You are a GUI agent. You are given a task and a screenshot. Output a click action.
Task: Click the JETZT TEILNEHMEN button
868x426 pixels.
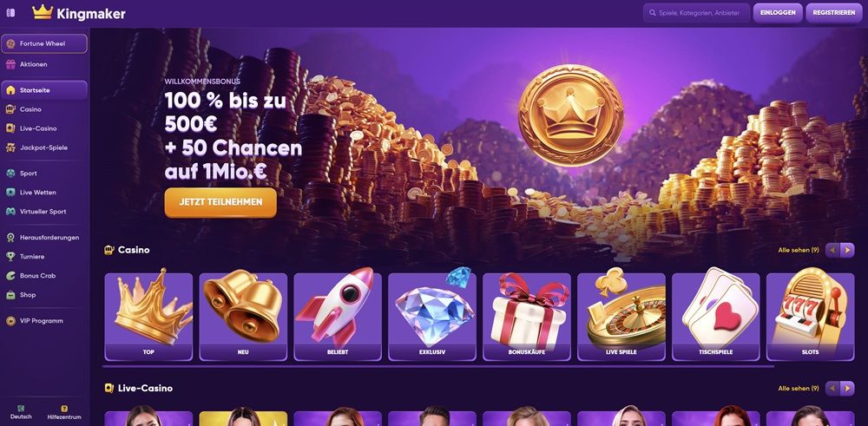(x=220, y=202)
